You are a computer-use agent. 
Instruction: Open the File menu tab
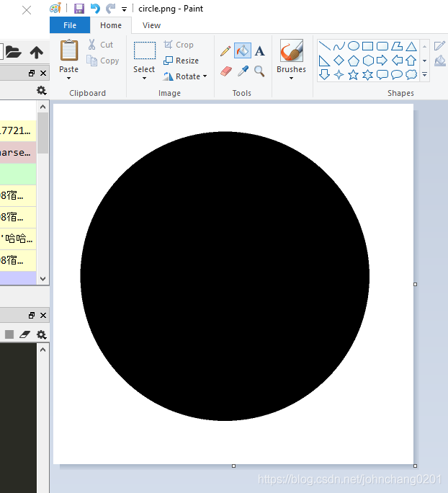pyautogui.click(x=70, y=25)
